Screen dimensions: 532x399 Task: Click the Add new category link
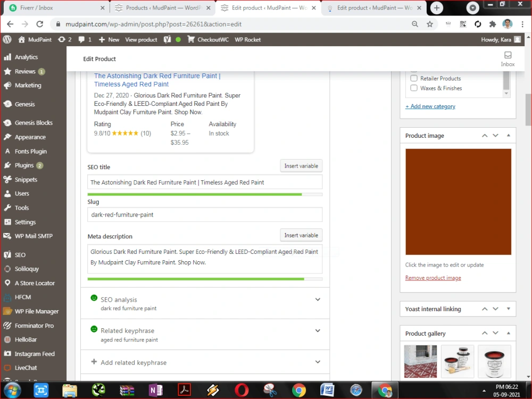(x=430, y=106)
